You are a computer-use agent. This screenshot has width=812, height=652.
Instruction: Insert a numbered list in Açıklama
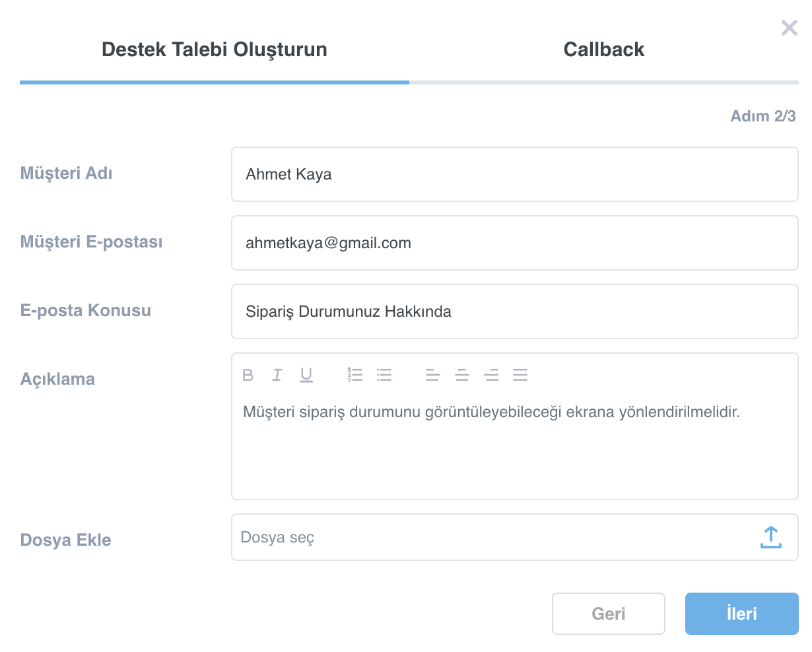pyautogui.click(x=355, y=375)
